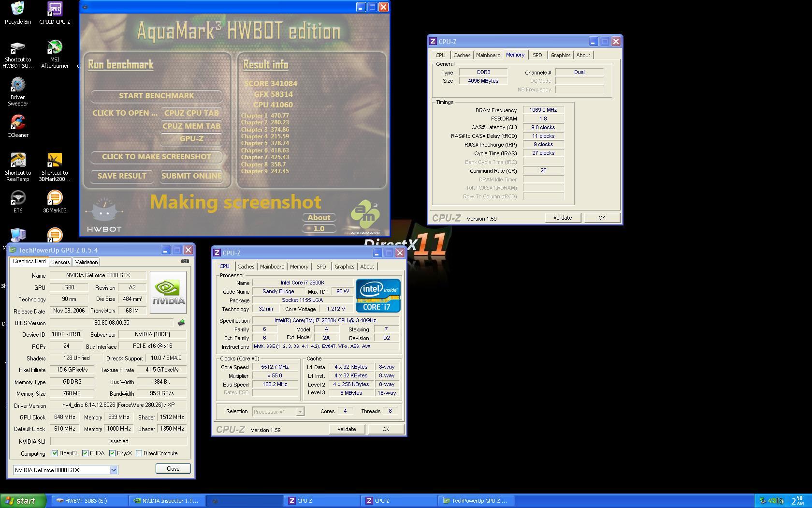The width and height of the screenshot is (812, 508).
Task: Open Memory tab in lower CPU-Z window
Action: point(299,267)
